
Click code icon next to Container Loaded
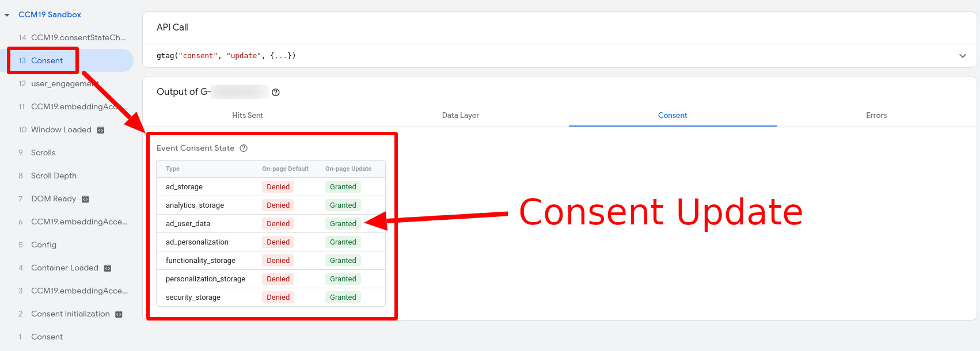pos(108,268)
